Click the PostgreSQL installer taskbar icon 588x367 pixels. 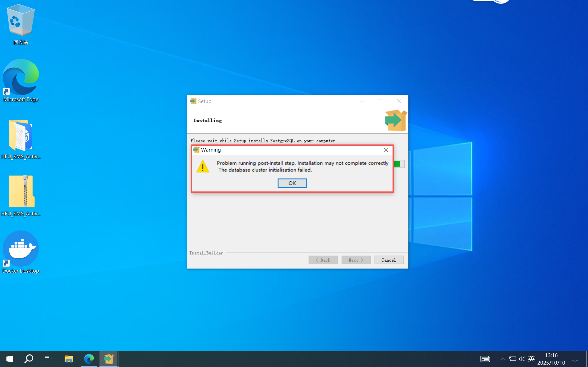(109, 359)
